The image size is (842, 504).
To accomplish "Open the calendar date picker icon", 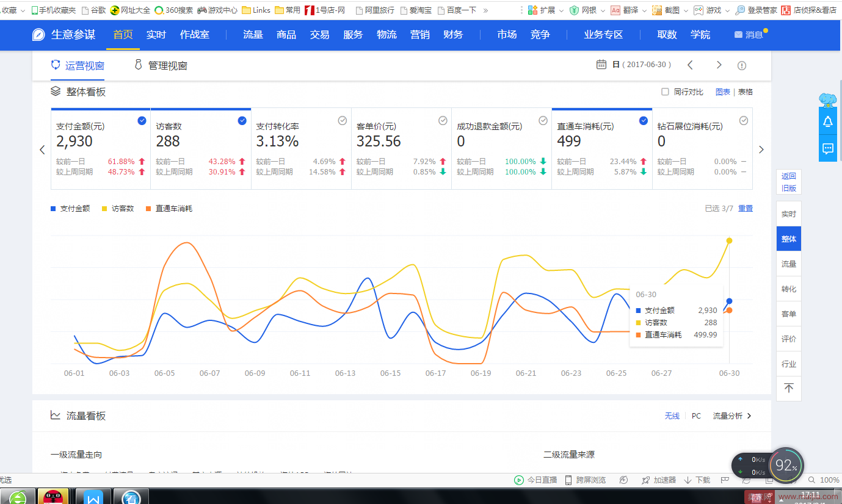I will pos(601,65).
